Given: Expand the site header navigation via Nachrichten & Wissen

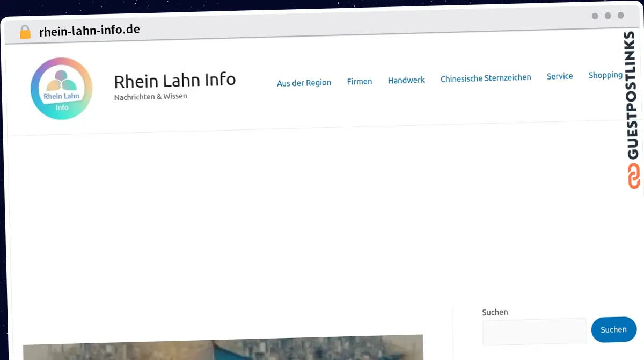Looking at the screenshot, I should tap(150, 96).
